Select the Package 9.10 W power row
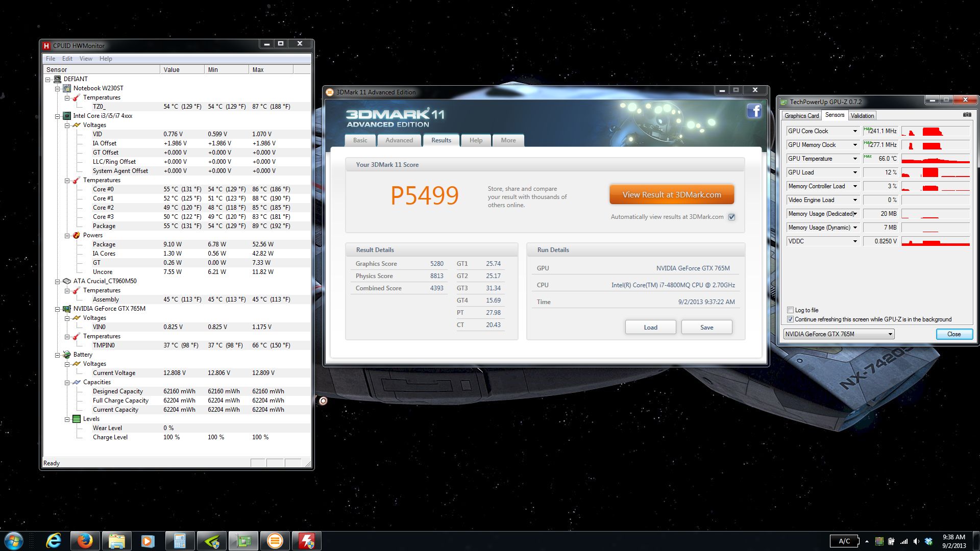This screenshot has width=980, height=551. pos(177,244)
